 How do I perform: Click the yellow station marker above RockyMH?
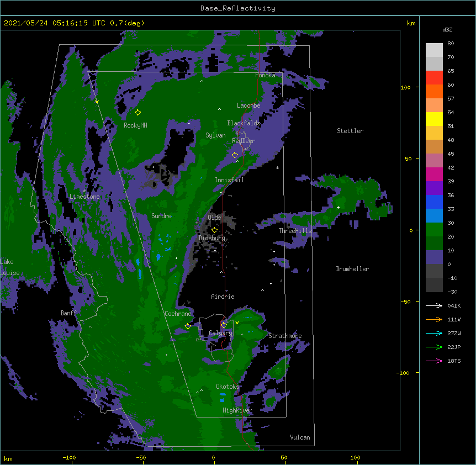coord(138,113)
